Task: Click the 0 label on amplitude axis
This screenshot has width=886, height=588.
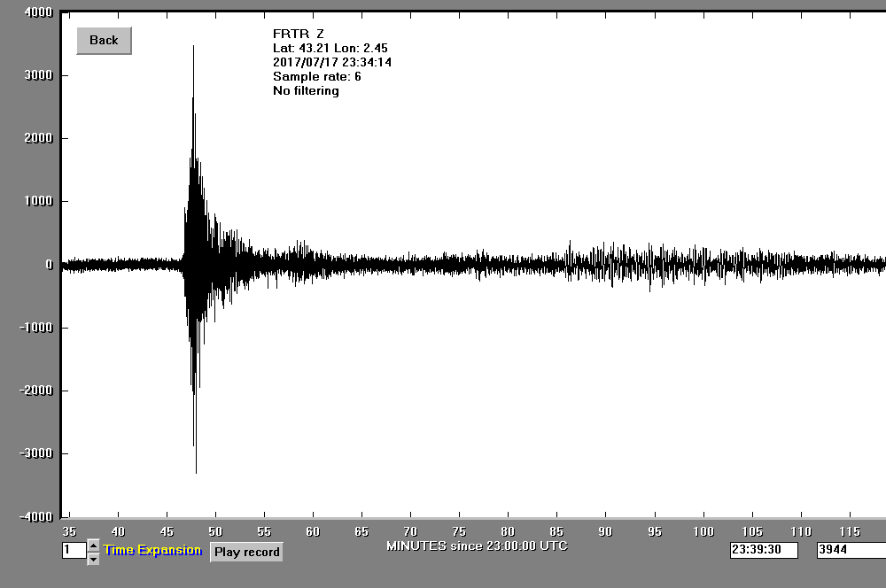Action: (x=49, y=264)
